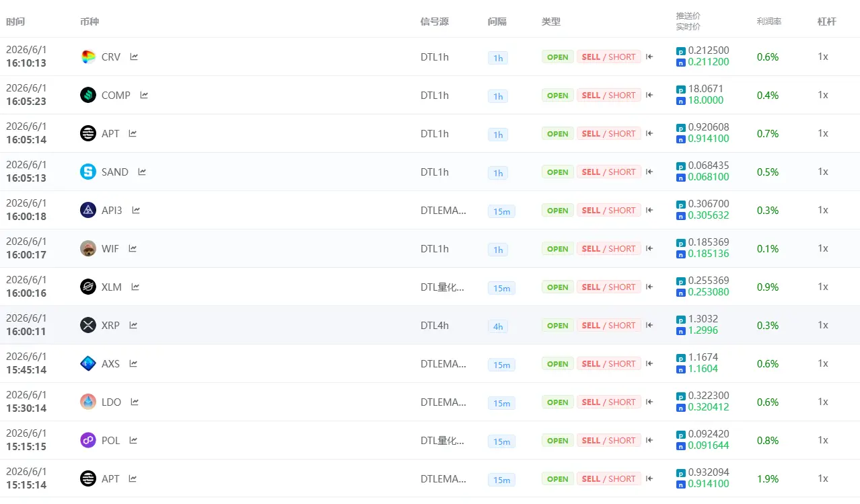The height and width of the screenshot is (504, 860).
Task: Click SELL / SHORT tag in COMP row
Action: point(609,96)
